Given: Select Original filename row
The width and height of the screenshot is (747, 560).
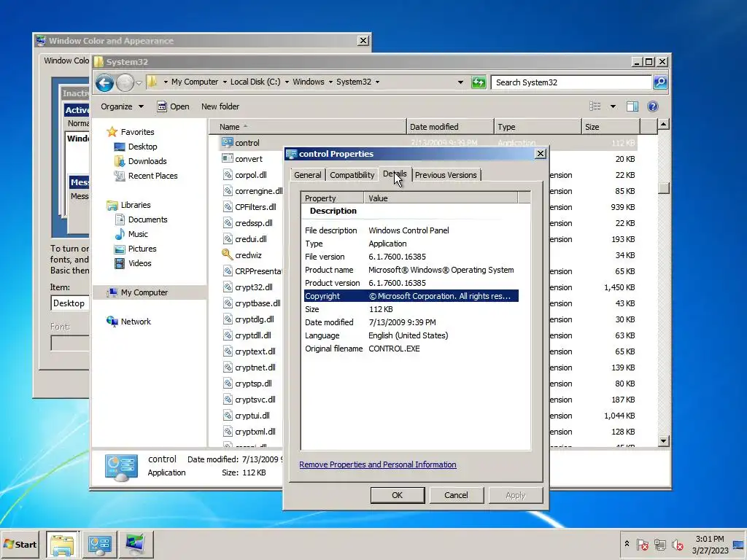Looking at the screenshot, I should tap(411, 349).
